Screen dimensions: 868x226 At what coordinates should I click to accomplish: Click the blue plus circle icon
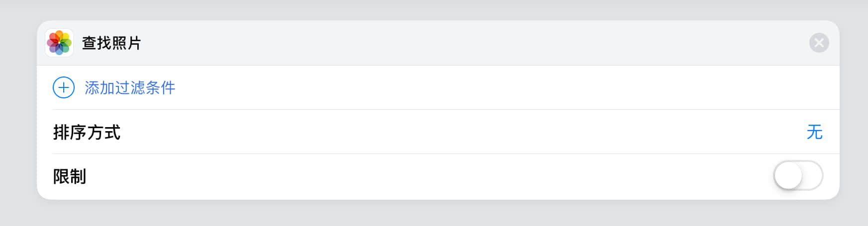(x=64, y=88)
